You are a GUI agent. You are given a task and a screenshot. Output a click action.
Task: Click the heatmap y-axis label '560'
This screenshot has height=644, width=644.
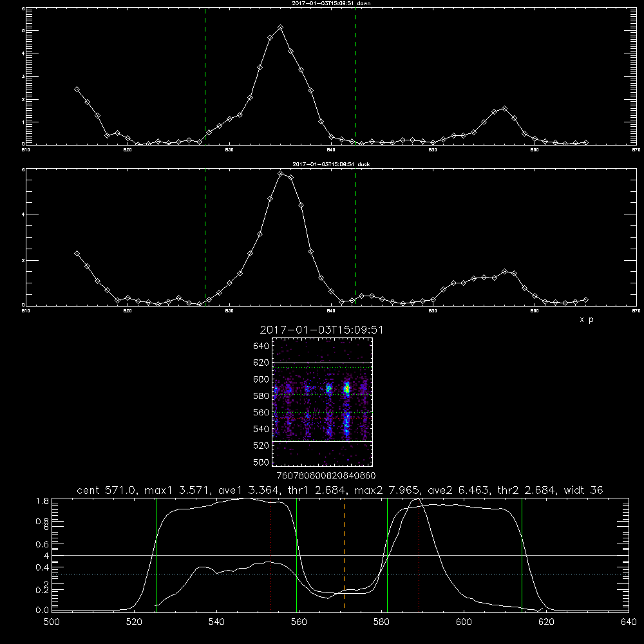261,412
